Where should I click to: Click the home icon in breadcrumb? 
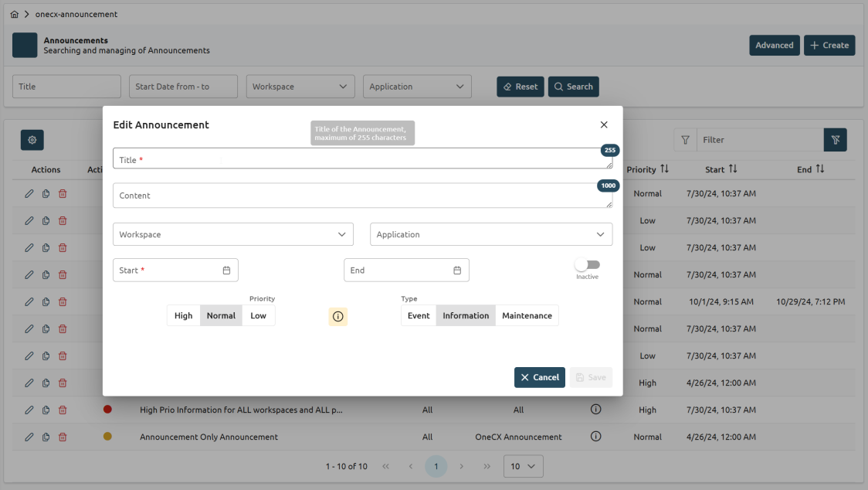15,15
